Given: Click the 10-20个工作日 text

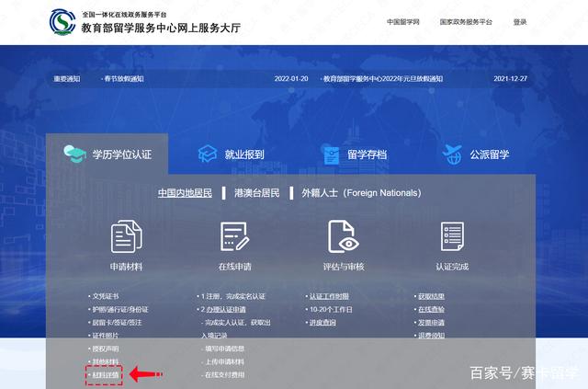Looking at the screenshot, I should [331, 309].
